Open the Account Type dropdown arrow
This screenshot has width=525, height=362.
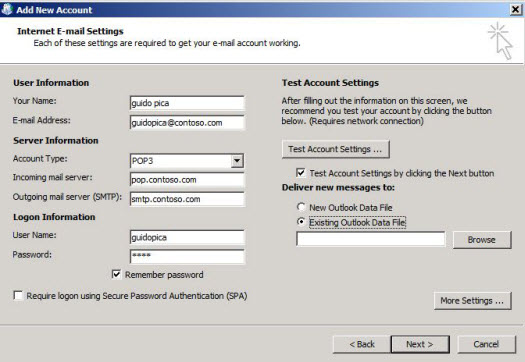pos(237,161)
